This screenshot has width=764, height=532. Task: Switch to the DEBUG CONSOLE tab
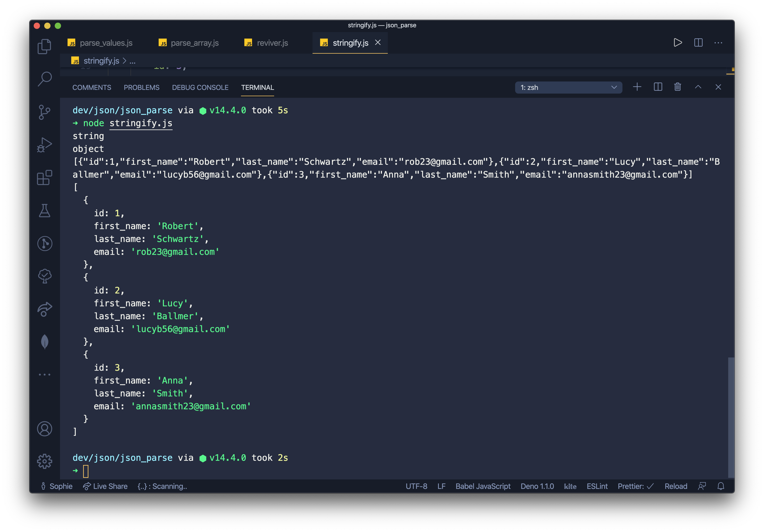coord(200,88)
